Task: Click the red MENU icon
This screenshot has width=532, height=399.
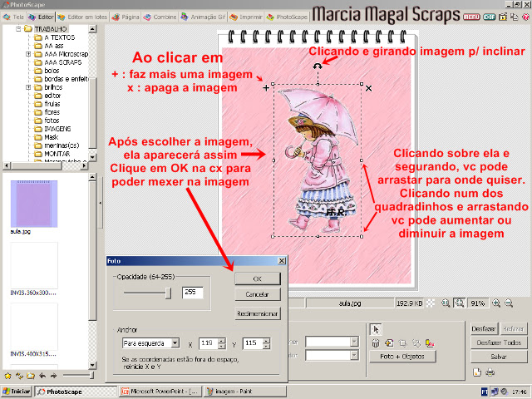Action: pos(471,17)
